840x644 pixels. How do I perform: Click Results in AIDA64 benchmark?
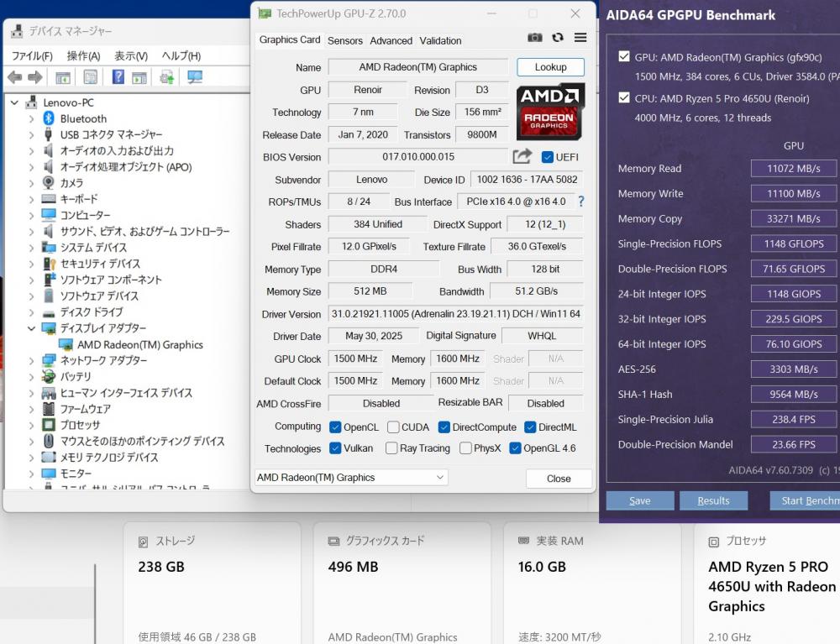pyautogui.click(x=713, y=500)
